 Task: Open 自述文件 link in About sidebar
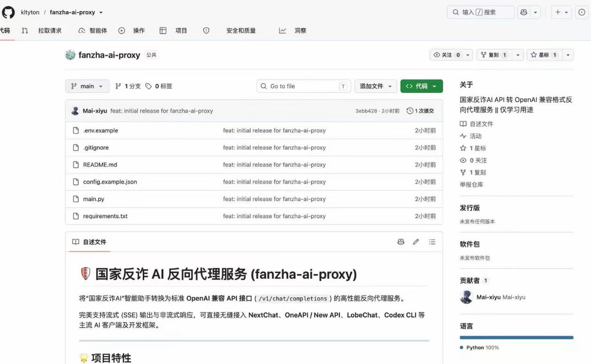pyautogui.click(x=476, y=124)
